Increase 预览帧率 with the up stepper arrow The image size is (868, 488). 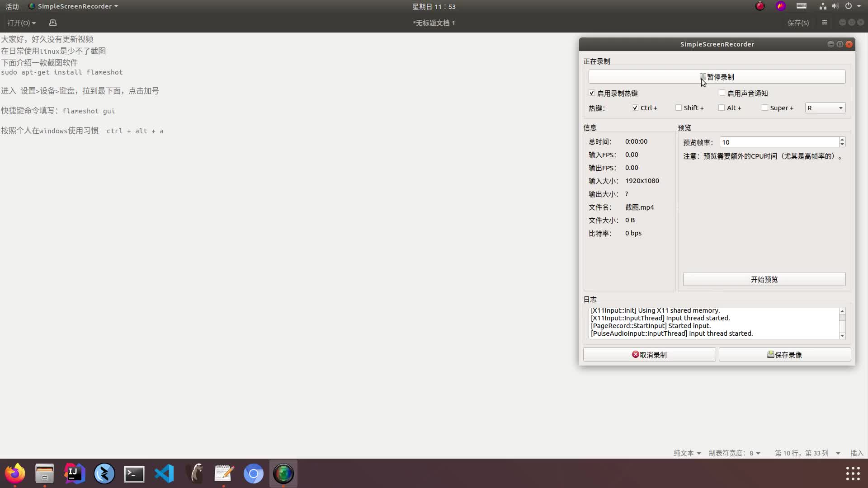842,139
